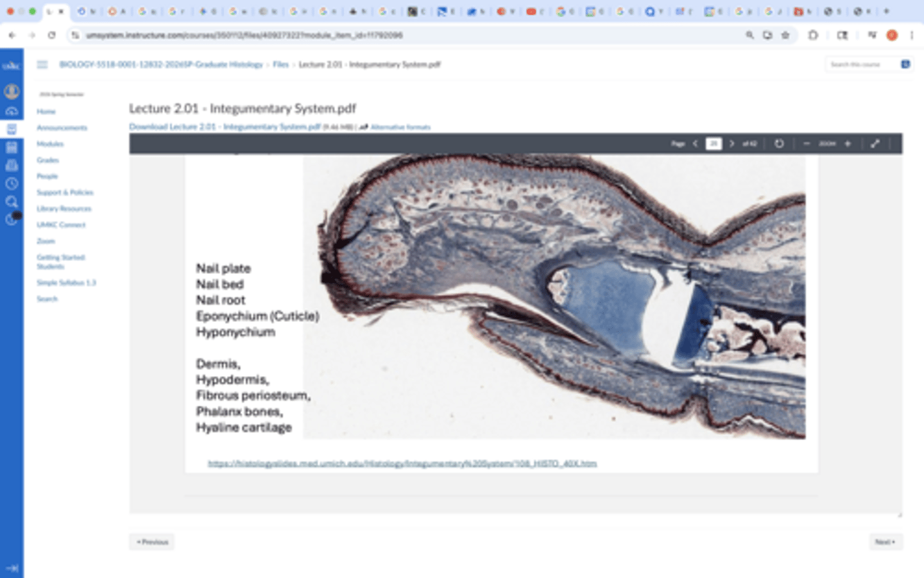Viewport: 924px width, 578px height.
Task: Click the zoom magnifier icon in address bar
Action: [x=749, y=35]
